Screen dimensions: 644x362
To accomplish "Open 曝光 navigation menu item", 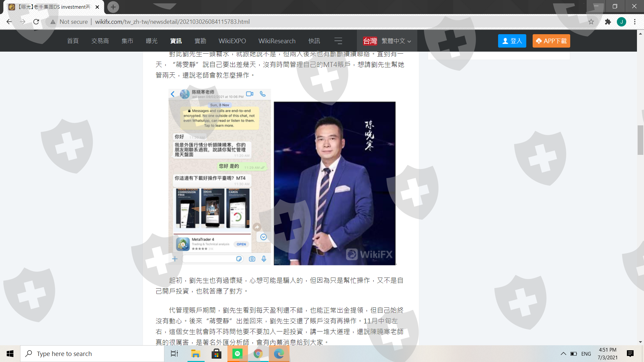I will [x=152, y=41].
